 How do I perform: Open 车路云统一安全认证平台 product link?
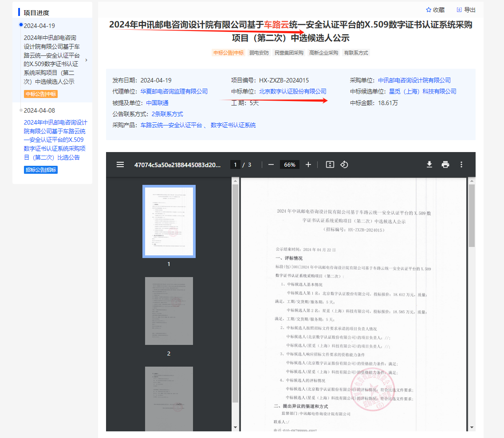pyautogui.click(x=171, y=125)
